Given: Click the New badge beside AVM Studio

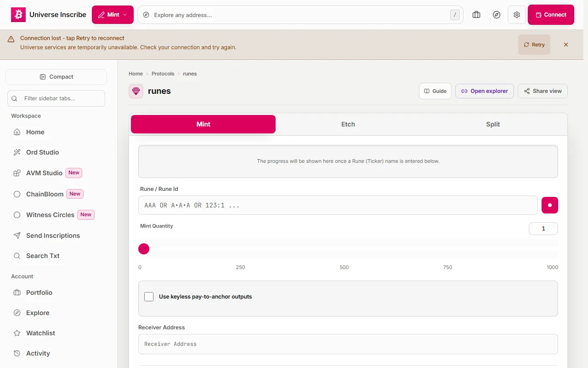Looking at the screenshot, I should point(74,173).
